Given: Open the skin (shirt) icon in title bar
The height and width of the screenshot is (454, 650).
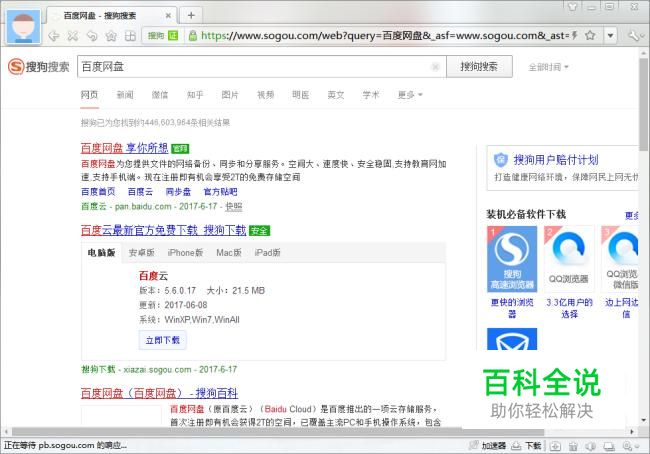Looking at the screenshot, I should pos(572,7).
